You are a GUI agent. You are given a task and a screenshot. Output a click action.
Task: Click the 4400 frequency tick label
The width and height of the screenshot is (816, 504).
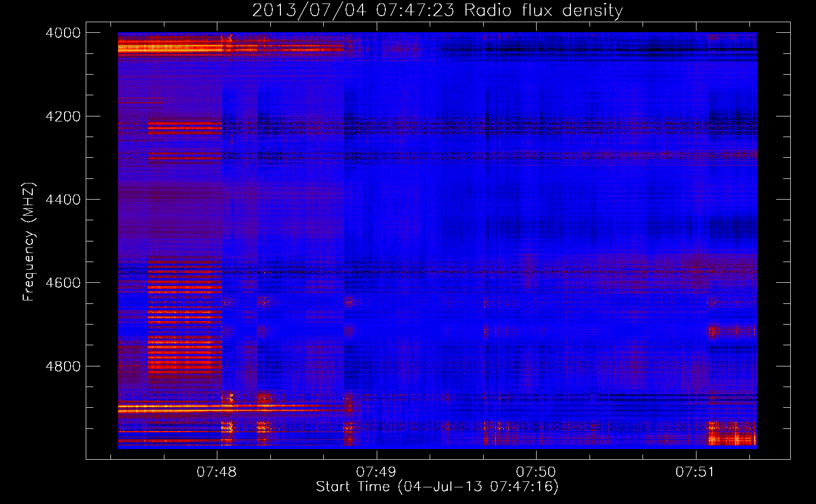pyautogui.click(x=63, y=200)
